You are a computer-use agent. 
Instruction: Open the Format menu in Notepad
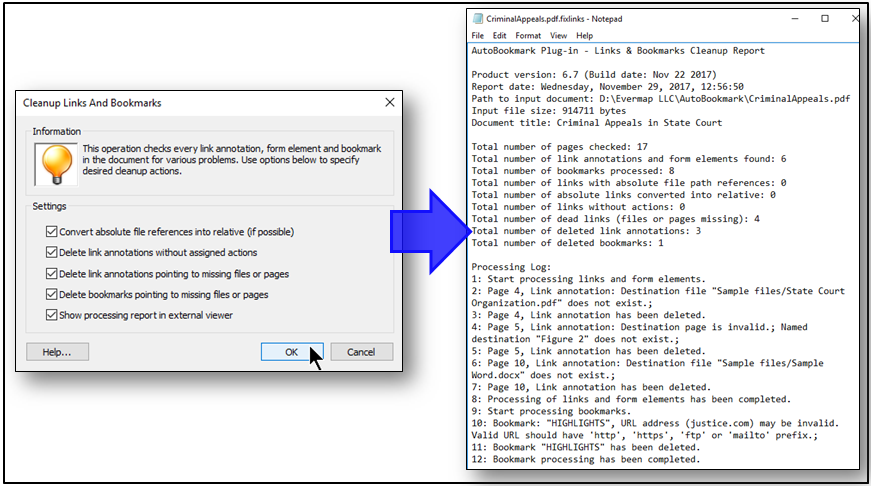(x=528, y=36)
